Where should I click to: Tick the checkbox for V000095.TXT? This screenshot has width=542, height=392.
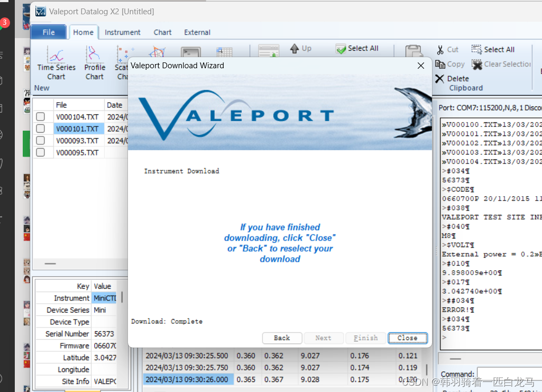pos(40,152)
